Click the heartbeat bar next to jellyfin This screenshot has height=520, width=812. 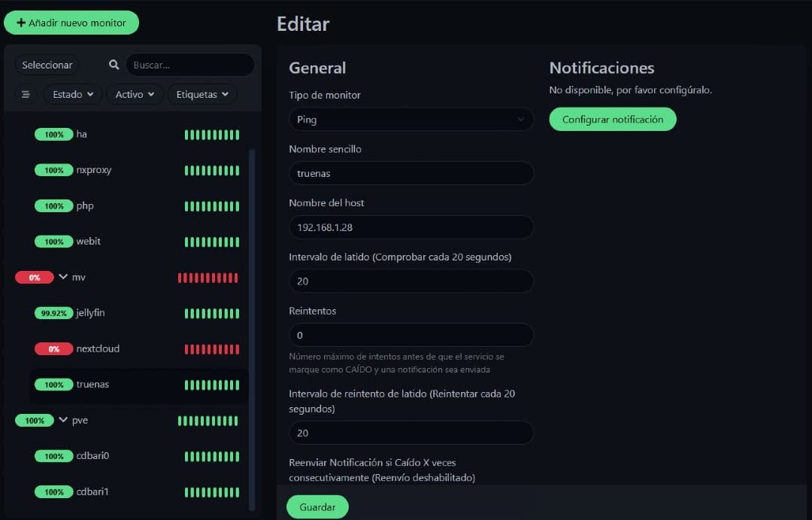pos(212,313)
